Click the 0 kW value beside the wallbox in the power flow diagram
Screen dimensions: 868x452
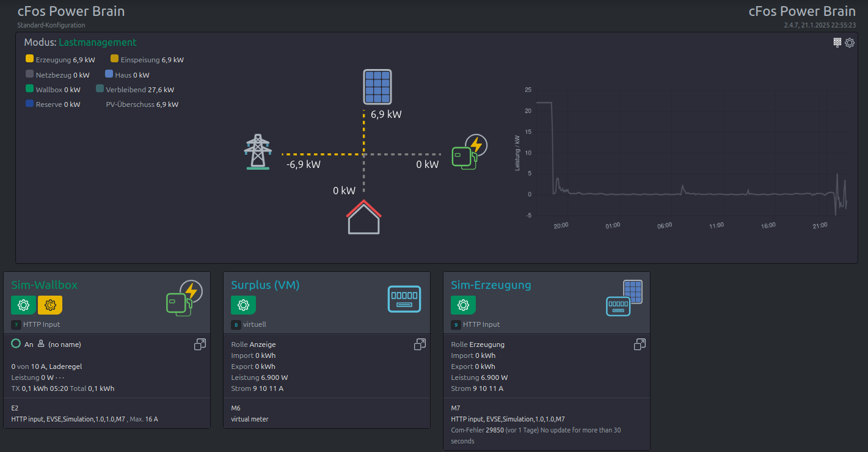(428, 164)
